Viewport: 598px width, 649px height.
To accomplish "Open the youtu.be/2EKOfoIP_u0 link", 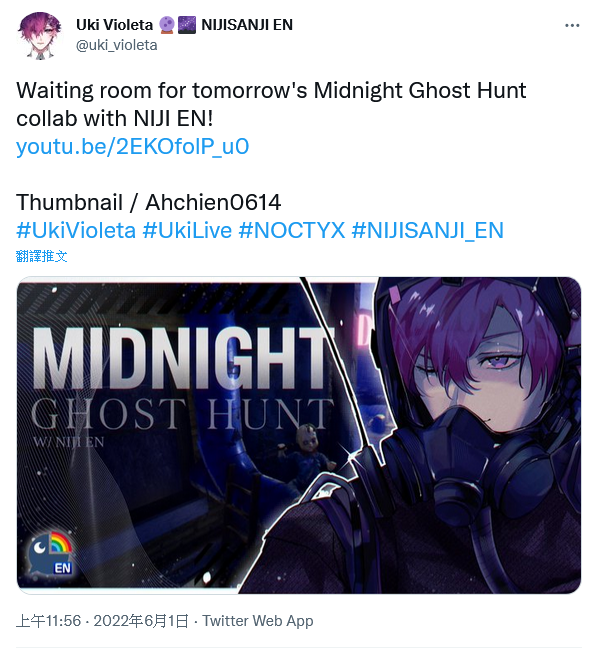I will click(x=132, y=147).
